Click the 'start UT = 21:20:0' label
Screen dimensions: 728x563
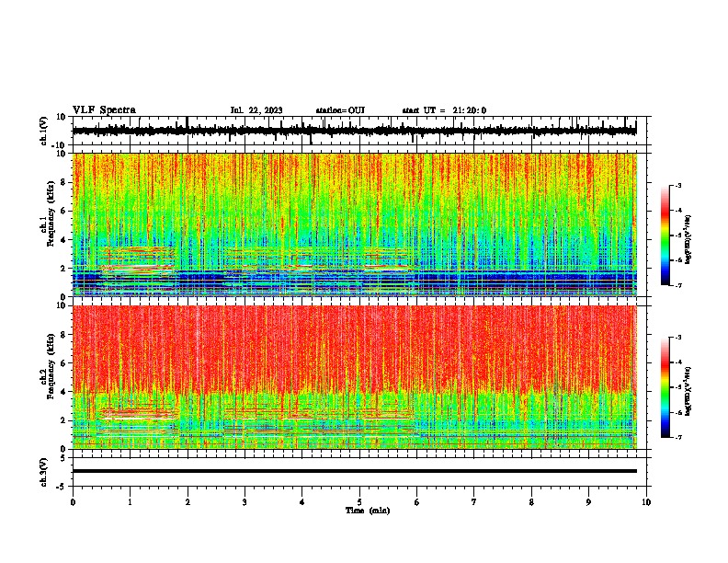tap(444, 110)
